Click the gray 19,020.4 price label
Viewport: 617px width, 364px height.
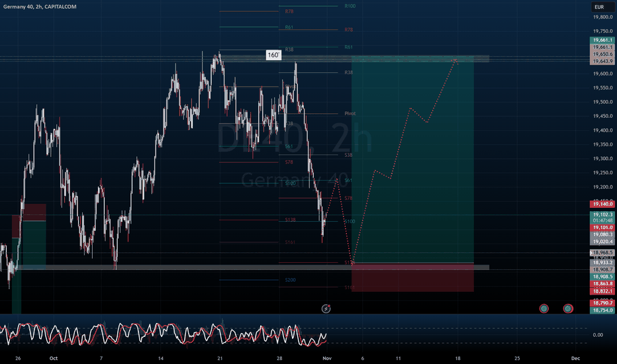(x=602, y=242)
